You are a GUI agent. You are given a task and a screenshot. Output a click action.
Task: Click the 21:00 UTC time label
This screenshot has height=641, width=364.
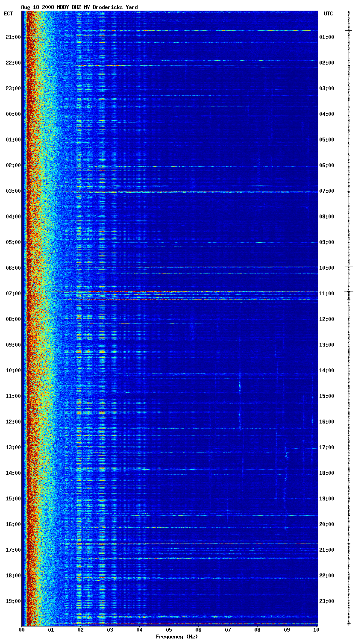327,550
